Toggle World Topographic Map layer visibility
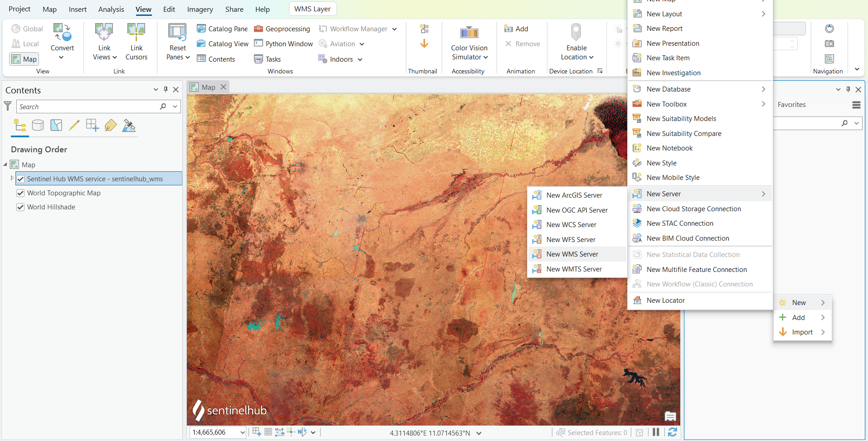The image size is (868, 441). 20,193
